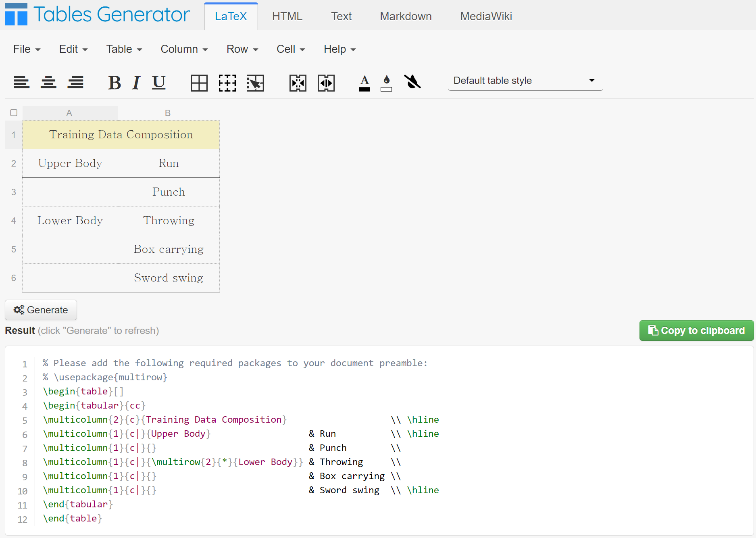The width and height of the screenshot is (756, 538).
Task: Click the remove formatting icon
Action: coord(412,82)
